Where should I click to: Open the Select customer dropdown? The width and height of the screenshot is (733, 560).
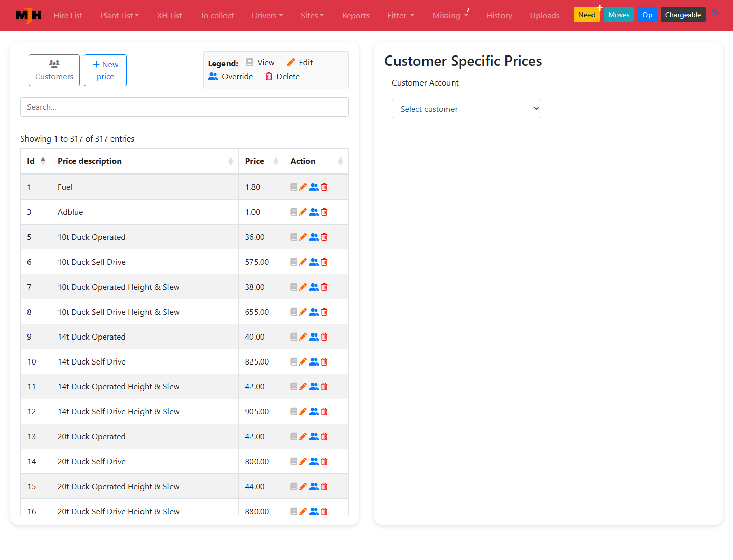pyautogui.click(x=466, y=108)
